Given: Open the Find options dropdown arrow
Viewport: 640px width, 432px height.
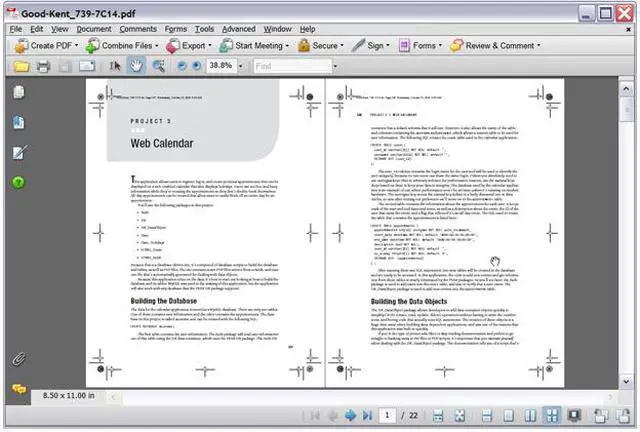Looking at the screenshot, I should (x=335, y=66).
